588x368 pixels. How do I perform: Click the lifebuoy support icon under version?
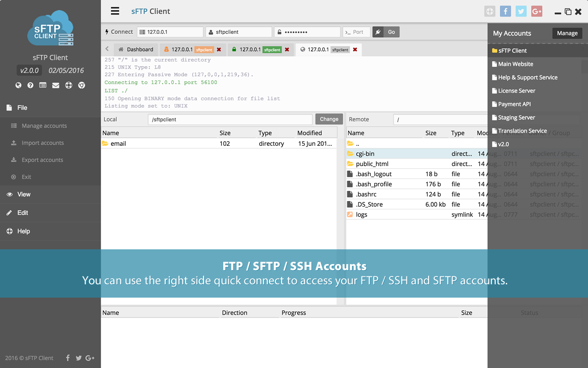[x=68, y=85]
